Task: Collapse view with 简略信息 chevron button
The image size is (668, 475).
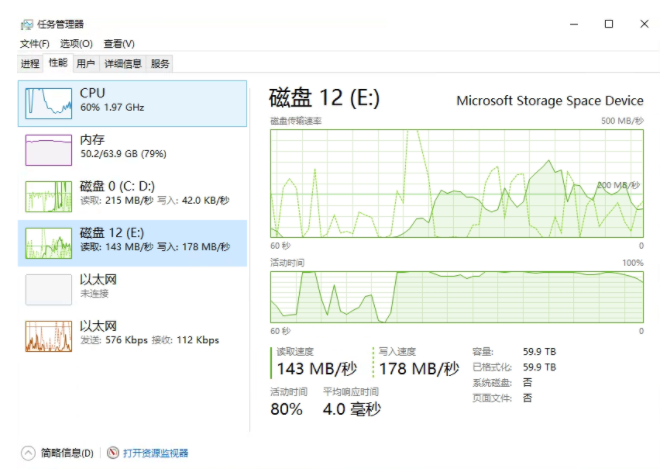Action: pyautogui.click(x=28, y=453)
